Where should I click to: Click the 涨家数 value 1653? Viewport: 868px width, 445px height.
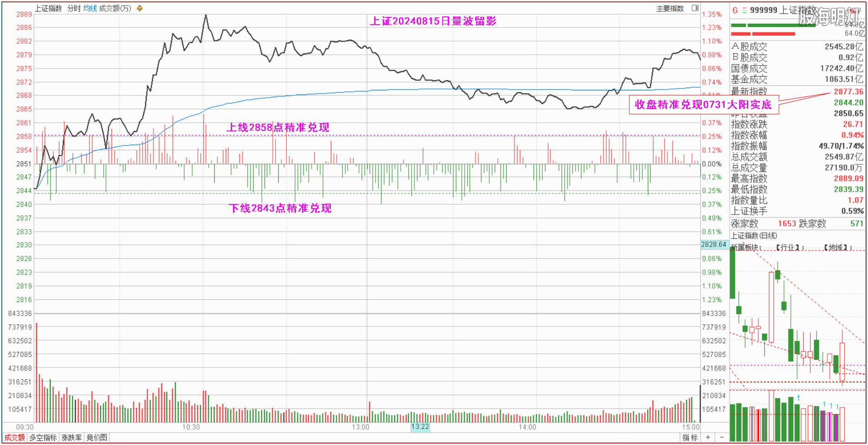[787, 224]
